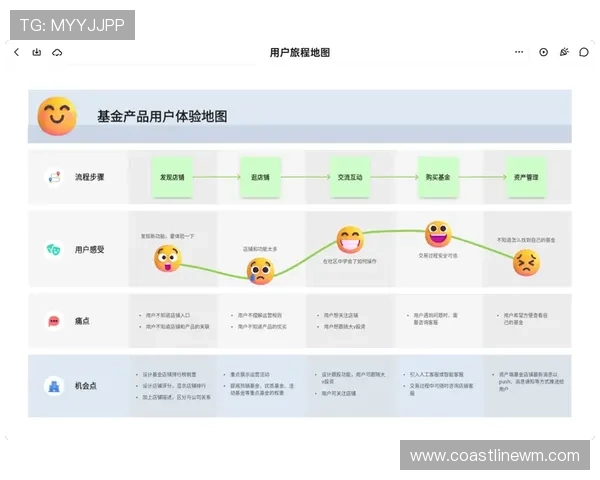The width and height of the screenshot is (600, 480).
Task: Select the caption 不知道怎么找到自己的基金
Action: (x=526, y=240)
